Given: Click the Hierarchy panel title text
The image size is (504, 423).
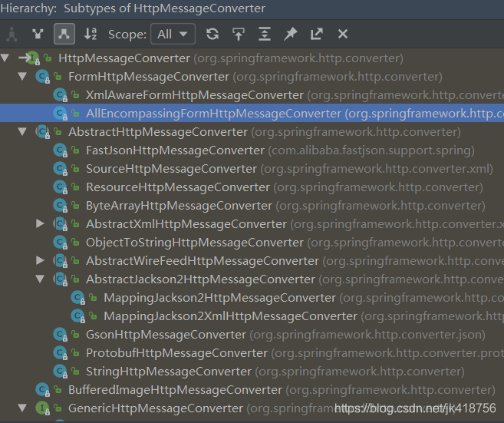Looking at the screenshot, I should click(x=133, y=8).
